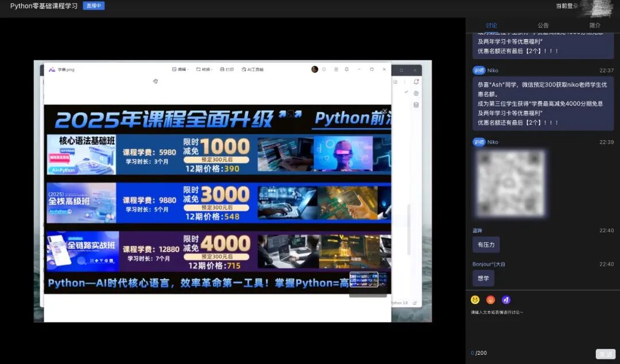Expand the settings gear next to the avatar

[x=324, y=69]
